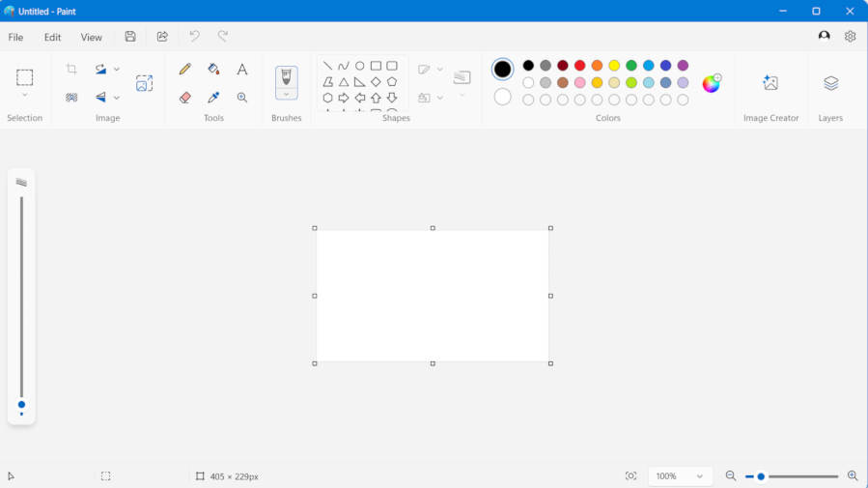Pick the Fill bucket tool
Viewport: 868px width, 488px height.
[213, 70]
